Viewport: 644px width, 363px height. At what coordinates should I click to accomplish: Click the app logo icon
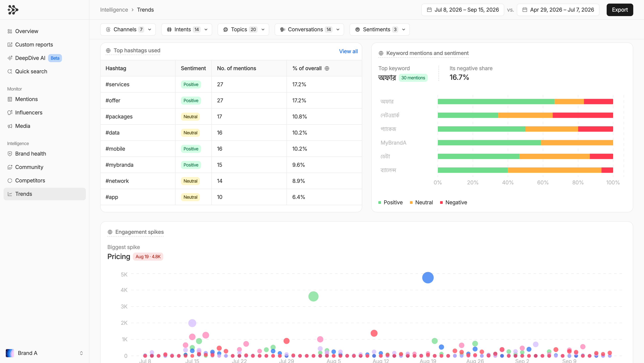click(13, 10)
